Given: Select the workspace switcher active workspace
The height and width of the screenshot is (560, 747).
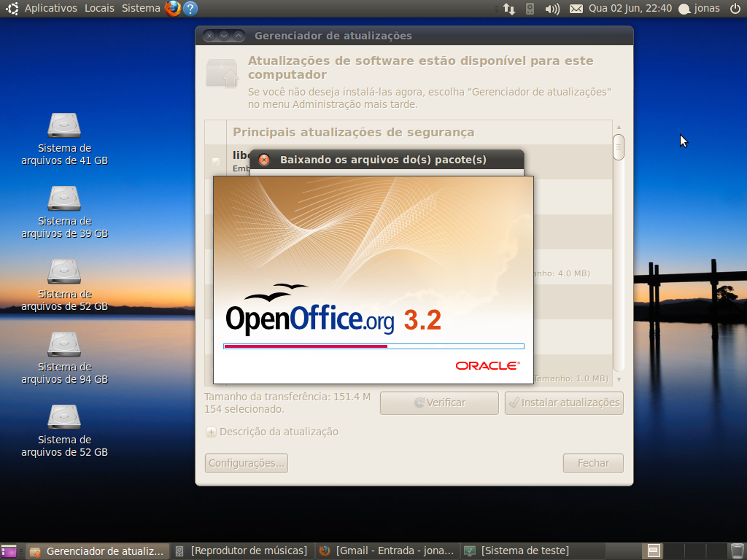Looking at the screenshot, I should pos(653,551).
